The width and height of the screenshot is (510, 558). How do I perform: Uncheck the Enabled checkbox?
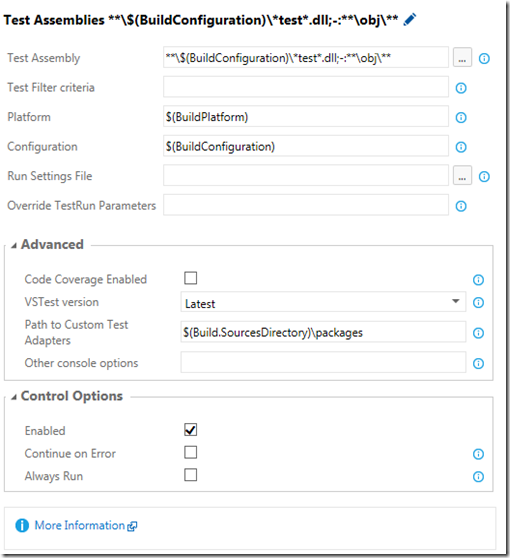coord(190,430)
